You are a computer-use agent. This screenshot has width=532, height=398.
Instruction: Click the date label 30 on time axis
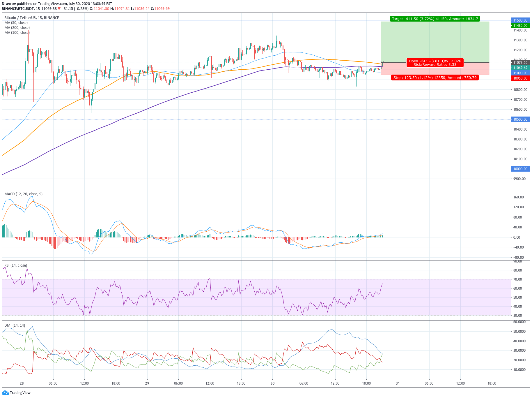[x=272, y=383]
